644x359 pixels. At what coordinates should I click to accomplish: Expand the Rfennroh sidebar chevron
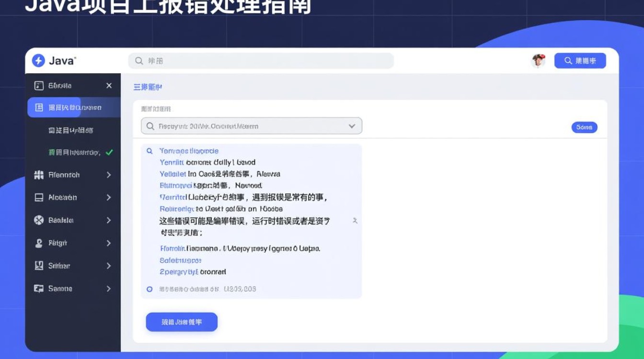[x=109, y=175]
